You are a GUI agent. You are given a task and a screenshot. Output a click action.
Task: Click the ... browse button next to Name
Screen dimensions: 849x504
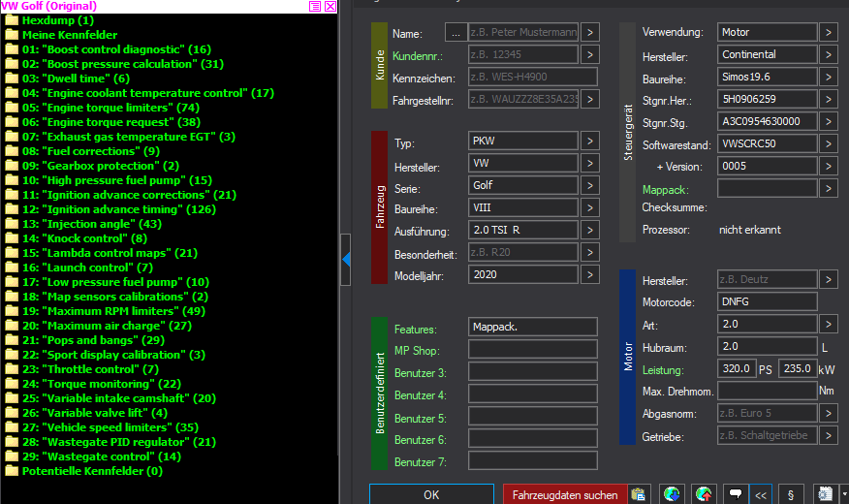(456, 33)
